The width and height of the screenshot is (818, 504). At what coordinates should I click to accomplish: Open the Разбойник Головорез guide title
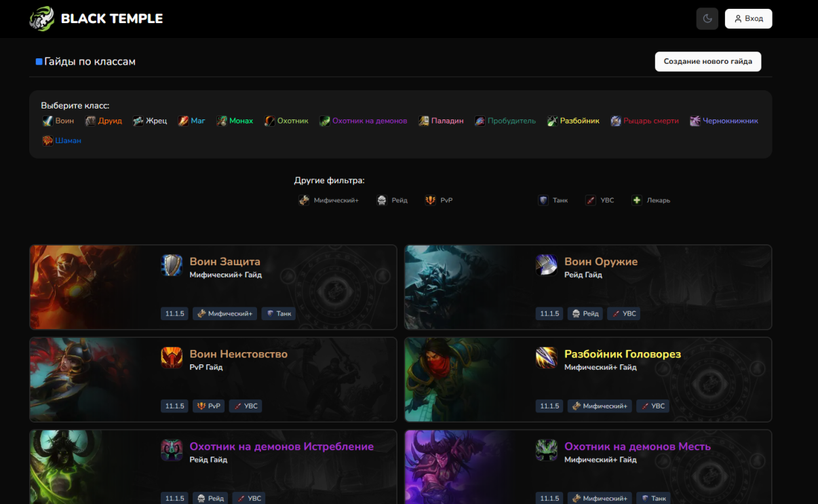[623, 353]
